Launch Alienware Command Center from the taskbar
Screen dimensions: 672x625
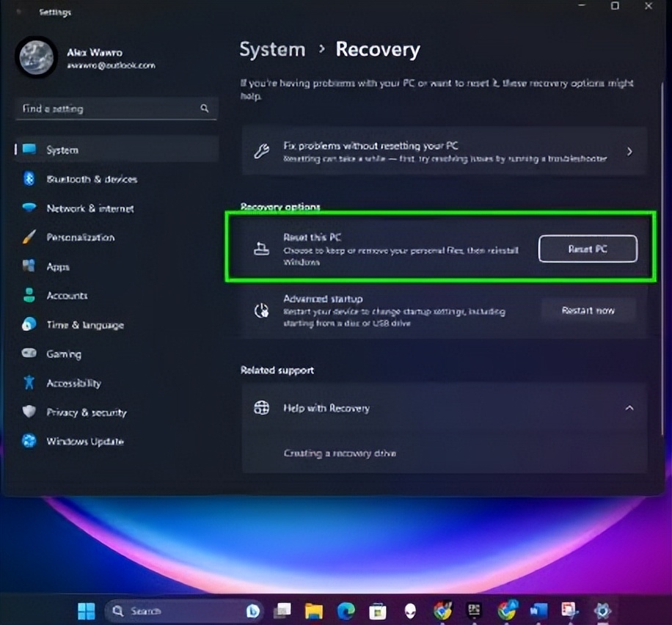point(411,610)
